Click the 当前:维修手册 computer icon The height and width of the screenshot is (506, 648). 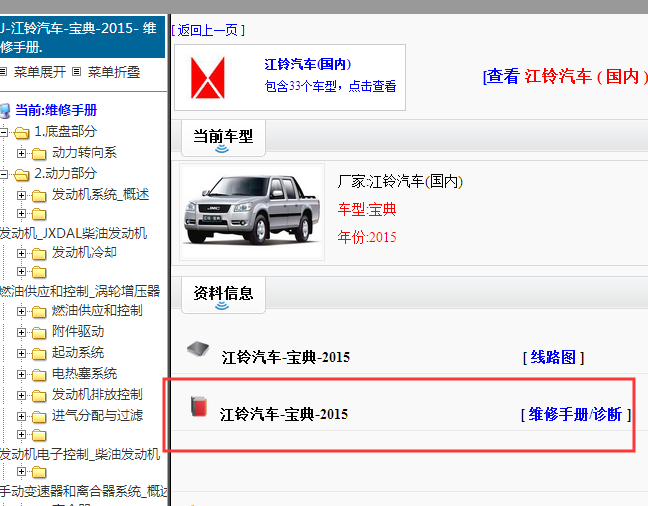tap(5, 111)
